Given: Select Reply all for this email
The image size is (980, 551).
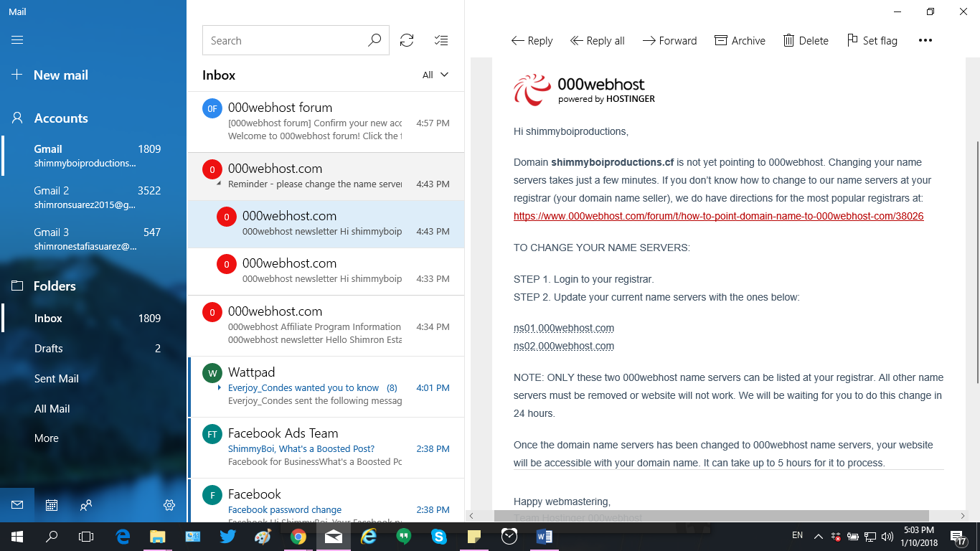Looking at the screenshot, I should click(598, 40).
